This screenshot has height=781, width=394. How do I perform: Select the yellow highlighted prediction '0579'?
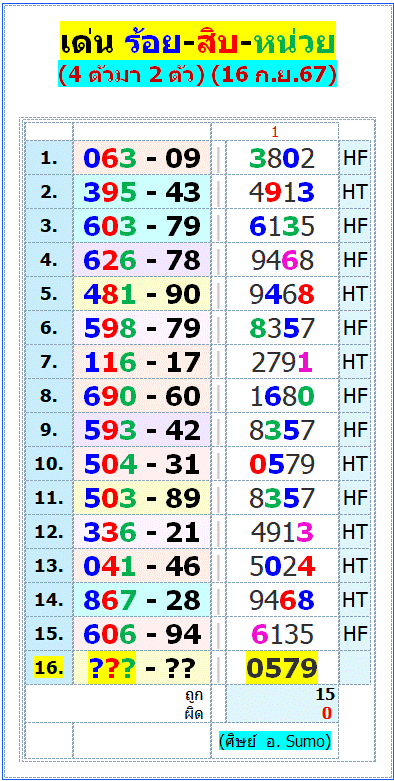point(282,667)
